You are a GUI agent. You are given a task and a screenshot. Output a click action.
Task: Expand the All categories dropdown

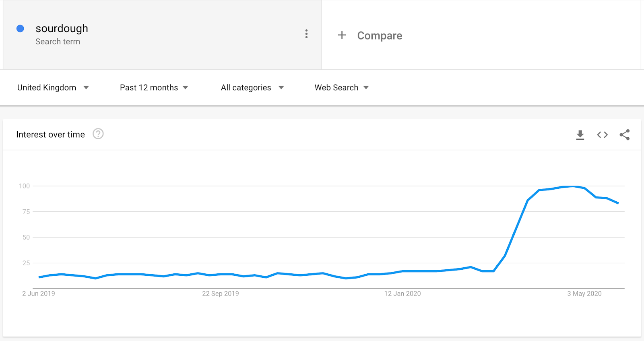[252, 88]
